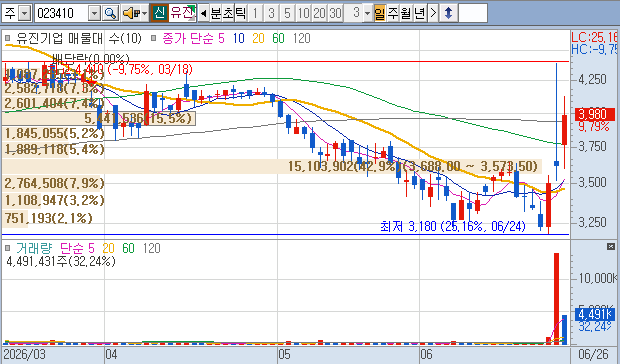Click the 15,103,902(42.9%) volume profile bar
Image resolution: width=620 pixels, height=364 pixels.
tap(272, 166)
